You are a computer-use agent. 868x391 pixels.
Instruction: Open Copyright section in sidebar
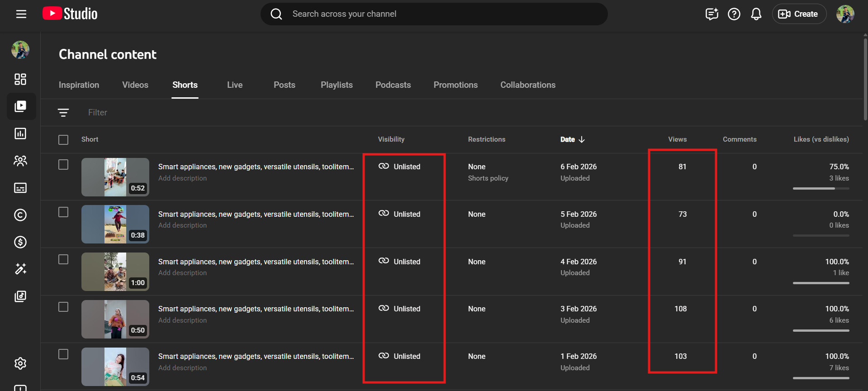(x=20, y=215)
